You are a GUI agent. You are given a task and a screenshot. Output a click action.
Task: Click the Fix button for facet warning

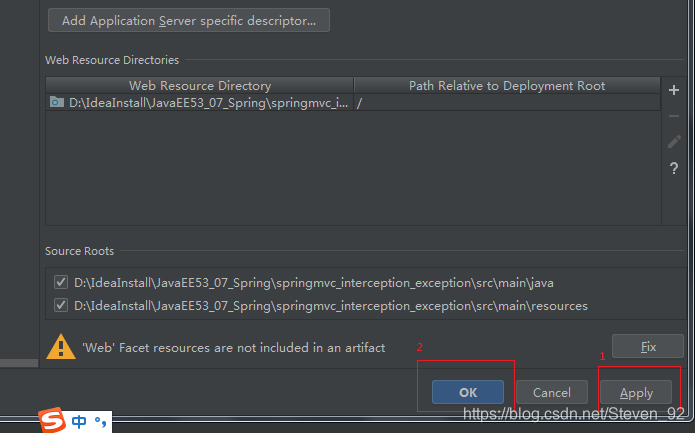pyautogui.click(x=648, y=346)
